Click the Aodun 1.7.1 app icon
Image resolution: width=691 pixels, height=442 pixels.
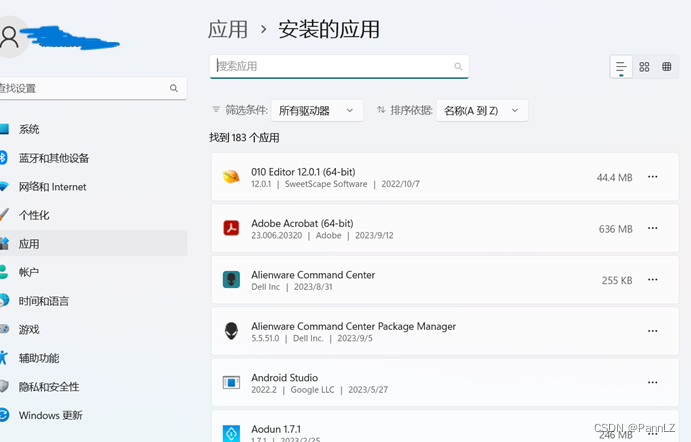(231, 434)
